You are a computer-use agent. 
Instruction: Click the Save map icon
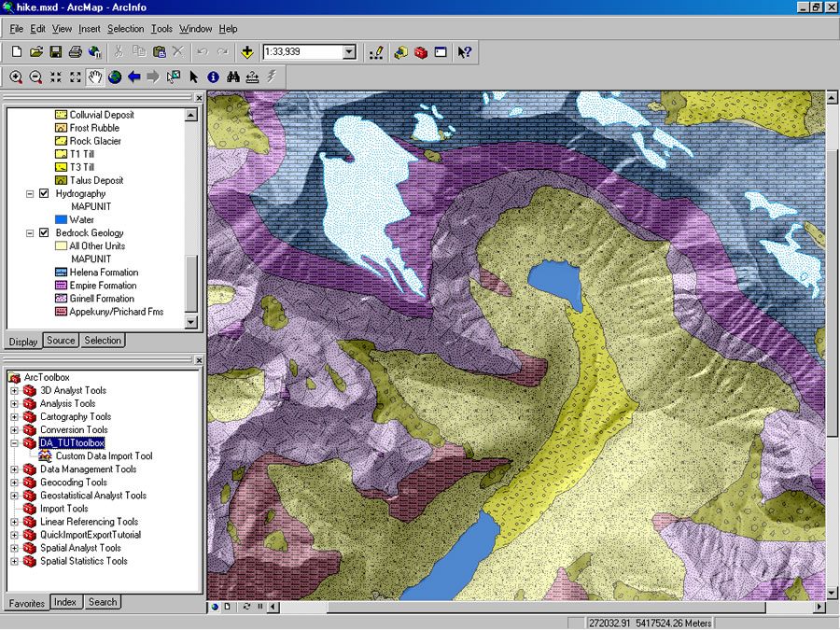coord(55,52)
